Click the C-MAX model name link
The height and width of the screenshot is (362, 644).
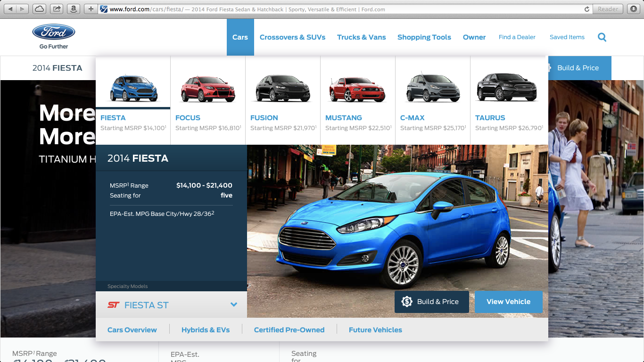[413, 118]
